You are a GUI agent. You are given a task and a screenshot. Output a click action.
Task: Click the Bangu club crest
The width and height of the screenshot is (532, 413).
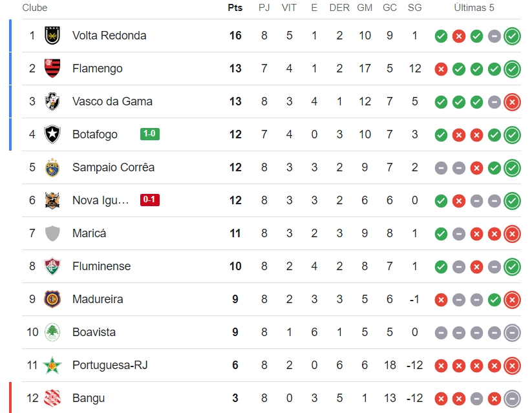coord(52,398)
